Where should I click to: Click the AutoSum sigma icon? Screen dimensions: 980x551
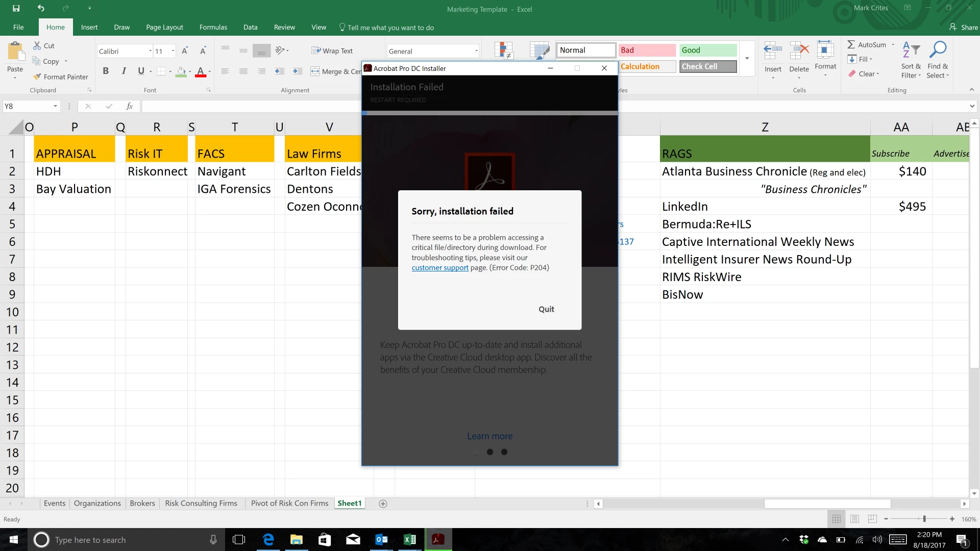click(851, 45)
